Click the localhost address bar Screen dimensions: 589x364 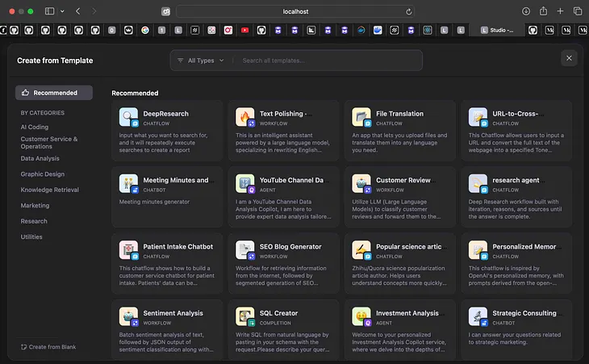(295, 11)
